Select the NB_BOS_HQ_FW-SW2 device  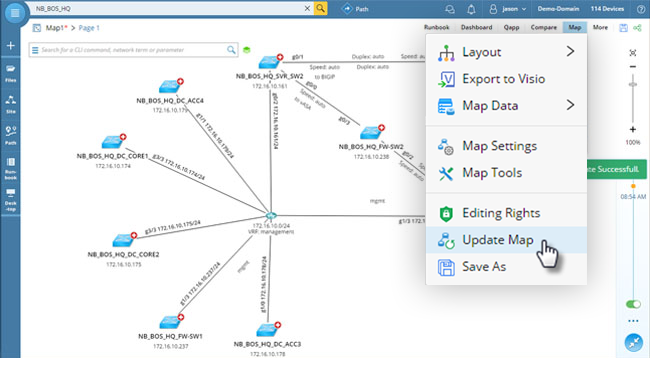click(x=371, y=132)
